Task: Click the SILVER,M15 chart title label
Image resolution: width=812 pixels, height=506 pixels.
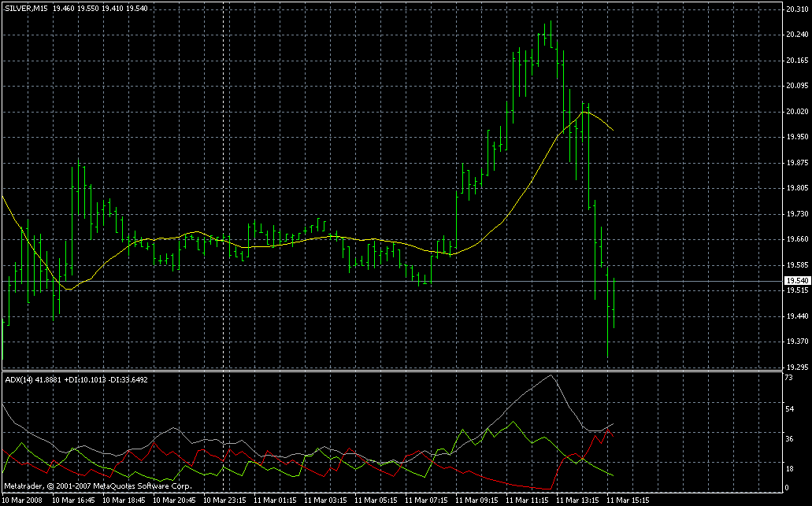Action: 27,7
